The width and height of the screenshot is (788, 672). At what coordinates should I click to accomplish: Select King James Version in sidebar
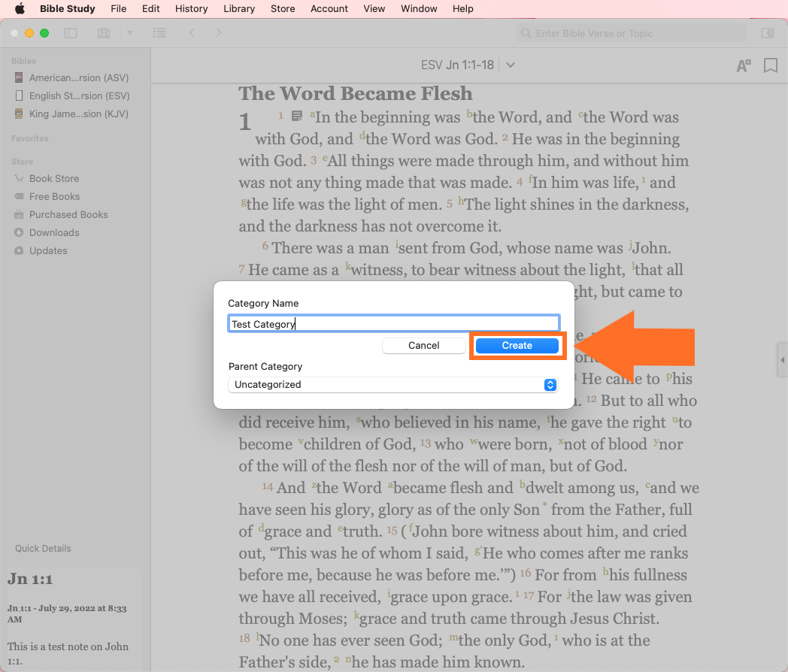78,114
